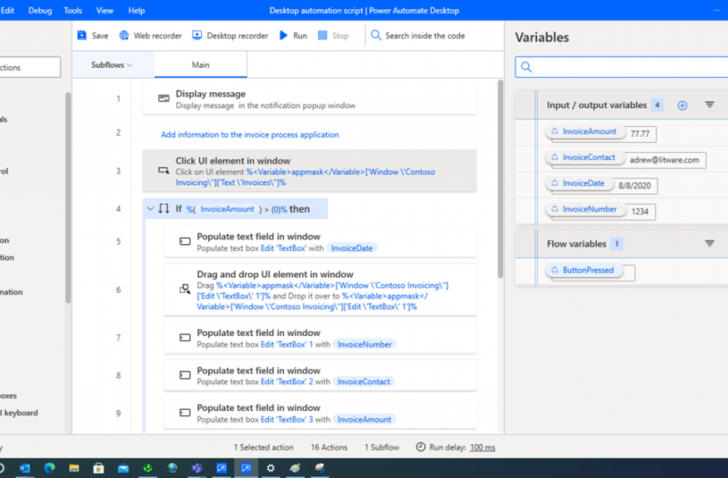Click the '16 Actions' status bar text
The image size is (728, 478).
click(329, 447)
